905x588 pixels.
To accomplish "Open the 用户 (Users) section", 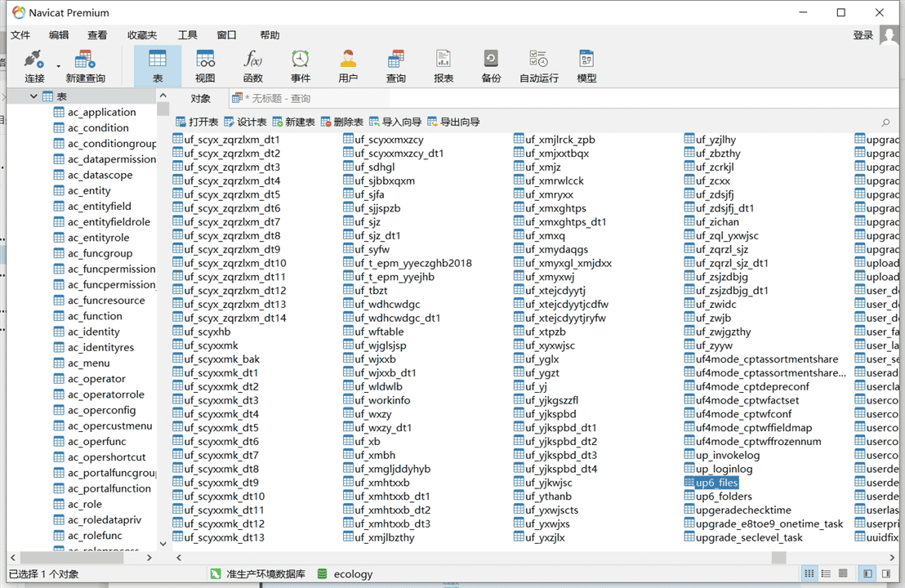I will (x=348, y=65).
